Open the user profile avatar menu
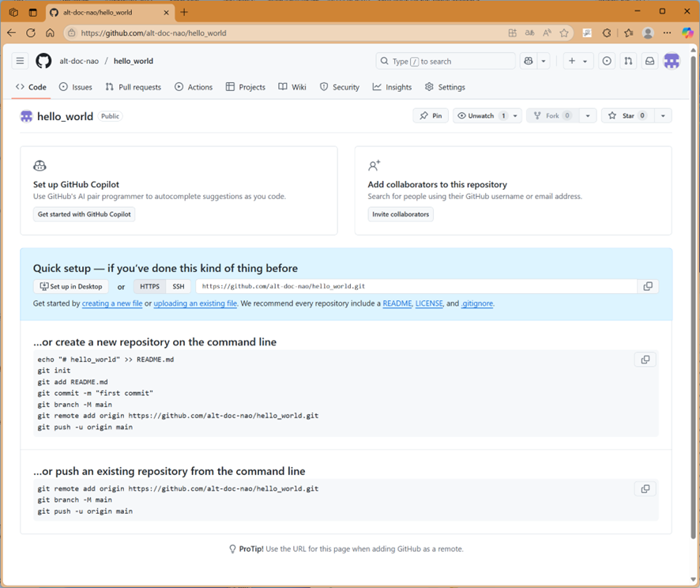700x588 pixels. [x=672, y=61]
